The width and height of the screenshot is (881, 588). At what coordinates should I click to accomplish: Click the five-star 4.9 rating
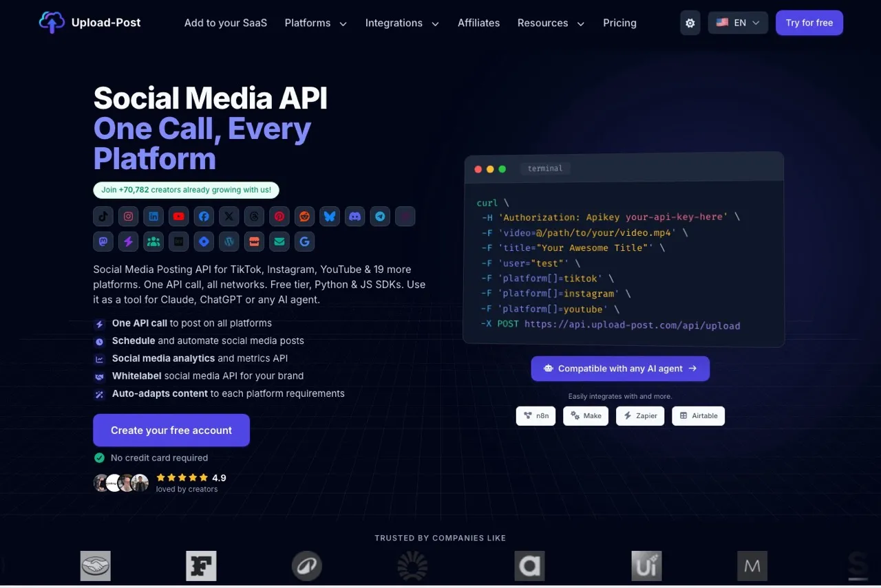pyautogui.click(x=191, y=477)
